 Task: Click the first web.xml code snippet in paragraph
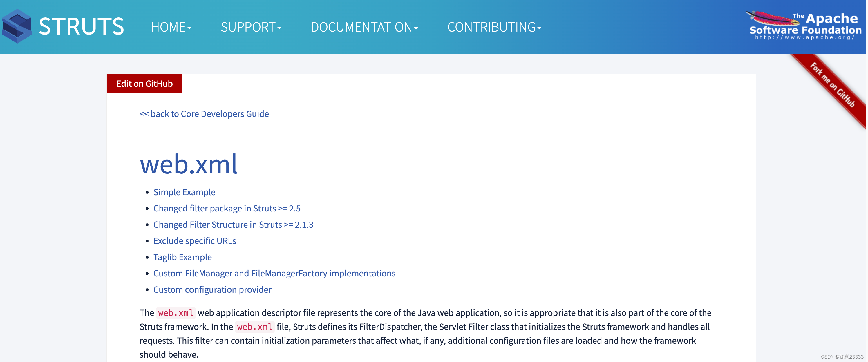176,313
